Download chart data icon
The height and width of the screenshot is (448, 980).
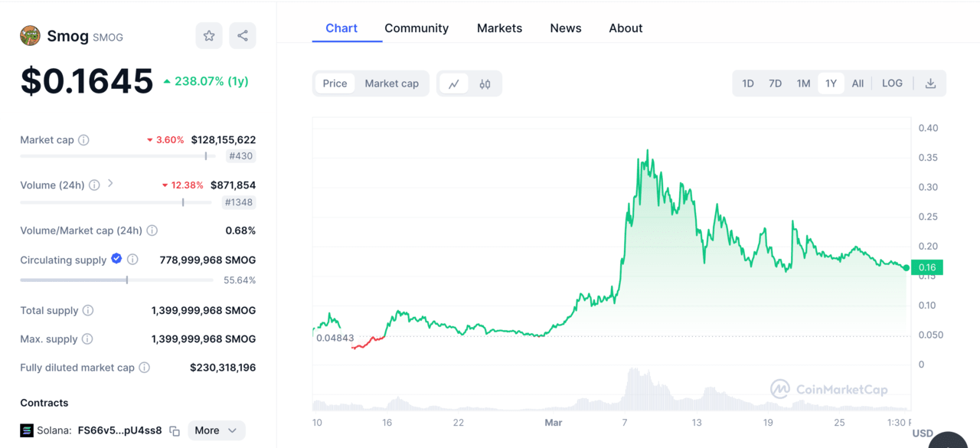coord(931,83)
